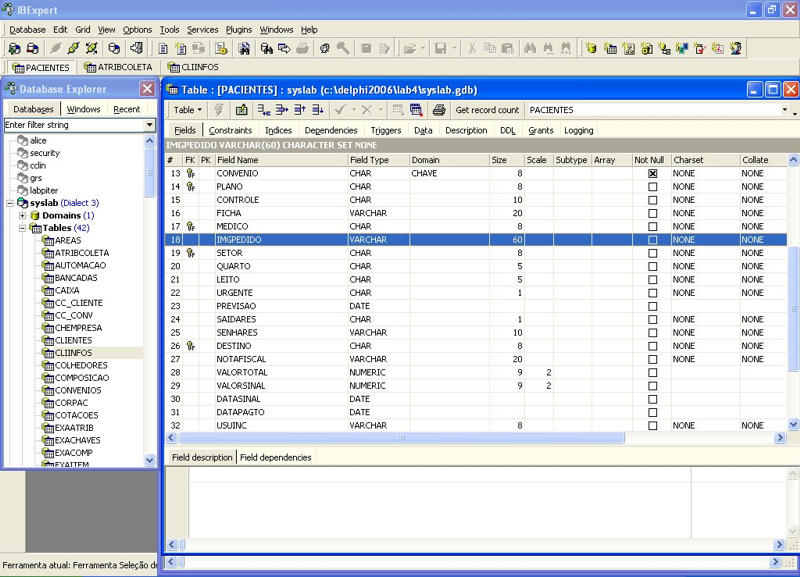Click the Insert Field icon in table toolbar
This screenshot has height=577, width=800.
(x=282, y=110)
